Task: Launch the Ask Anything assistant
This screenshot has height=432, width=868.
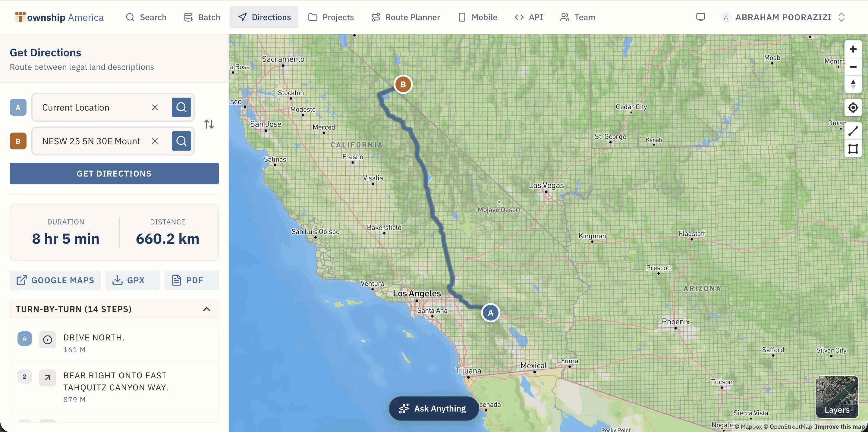Action: coord(433,409)
